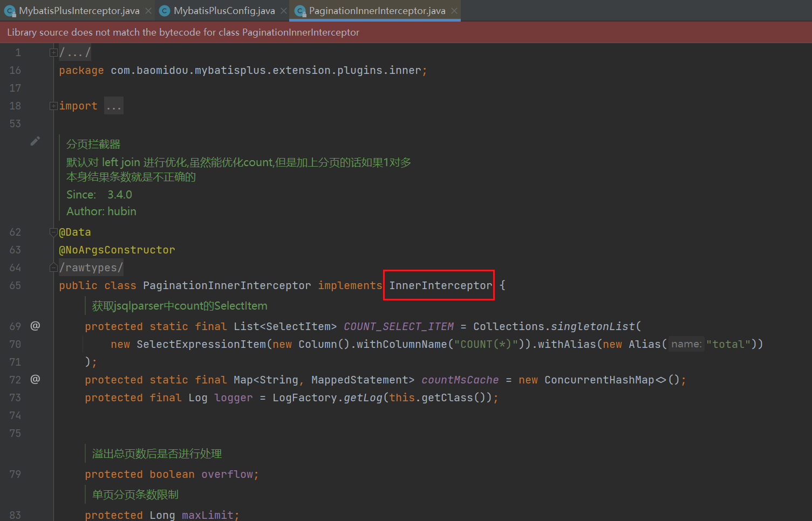Click the ConcurrentHashMap class reference
Image resolution: width=812 pixels, height=521 pixels.
tap(599, 380)
